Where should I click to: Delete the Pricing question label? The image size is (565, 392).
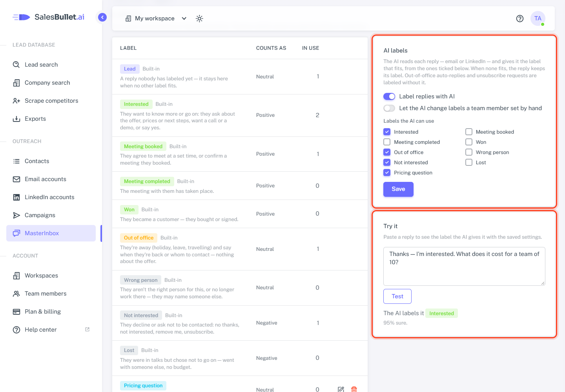pyautogui.click(x=354, y=389)
